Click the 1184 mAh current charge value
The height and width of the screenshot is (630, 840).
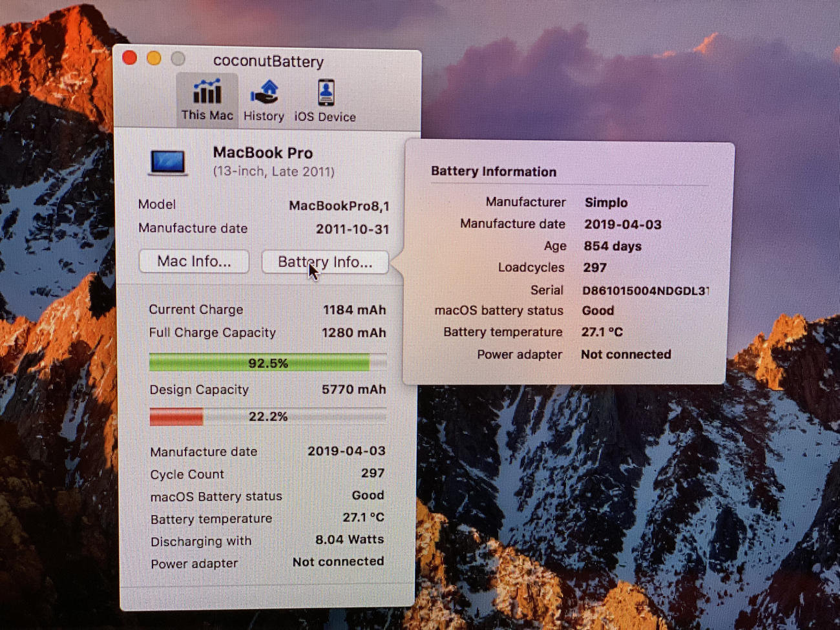pyautogui.click(x=354, y=310)
